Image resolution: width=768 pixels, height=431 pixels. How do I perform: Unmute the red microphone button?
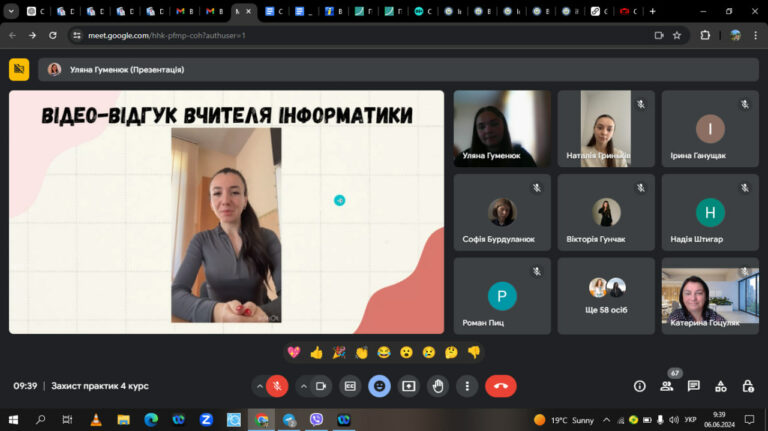277,386
